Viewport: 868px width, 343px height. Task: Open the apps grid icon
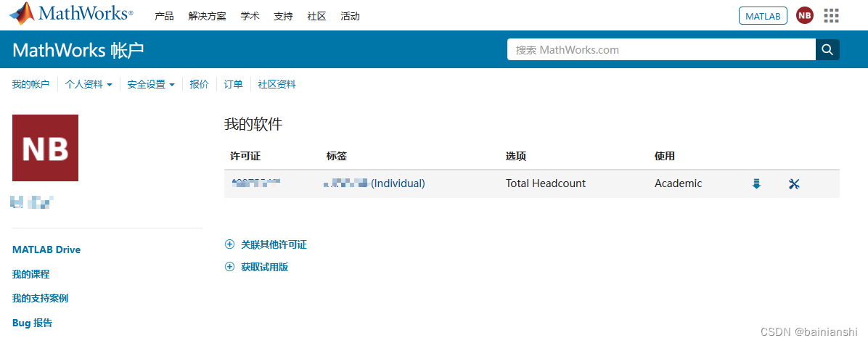[831, 16]
